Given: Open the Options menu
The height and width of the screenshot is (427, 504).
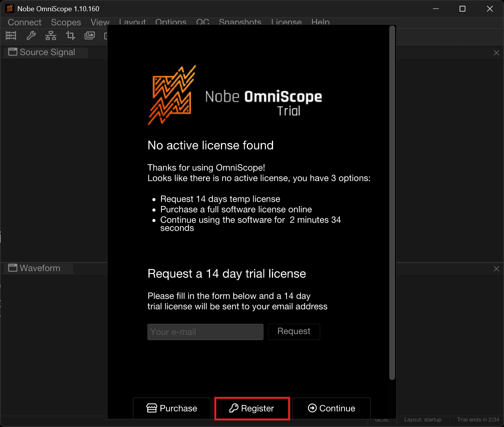Looking at the screenshot, I should pos(171,22).
